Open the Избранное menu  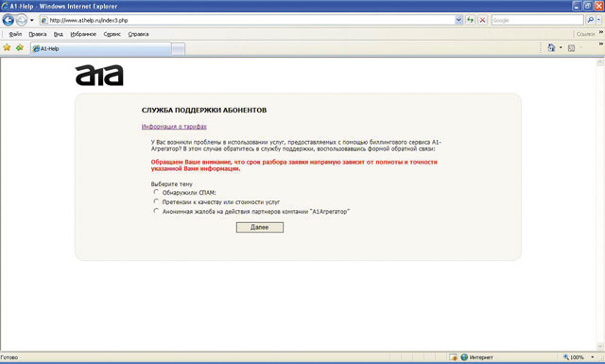pos(83,34)
